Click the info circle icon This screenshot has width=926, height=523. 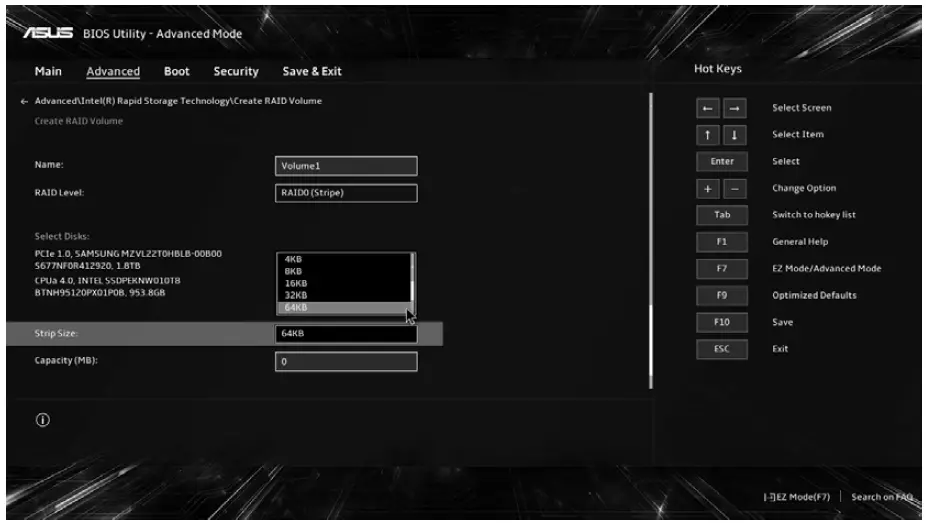[43, 420]
